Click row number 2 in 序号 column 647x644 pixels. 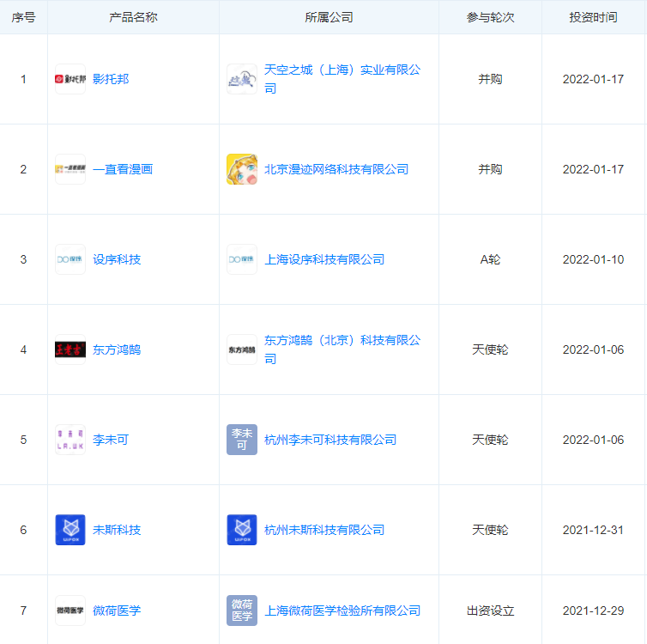click(x=23, y=169)
